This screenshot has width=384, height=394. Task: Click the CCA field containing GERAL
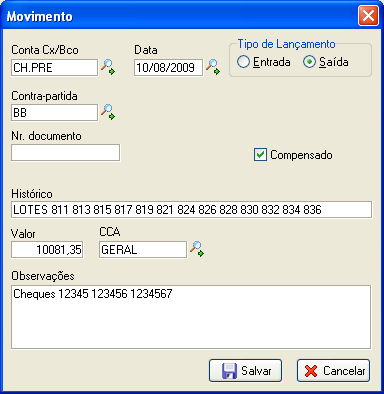143,250
